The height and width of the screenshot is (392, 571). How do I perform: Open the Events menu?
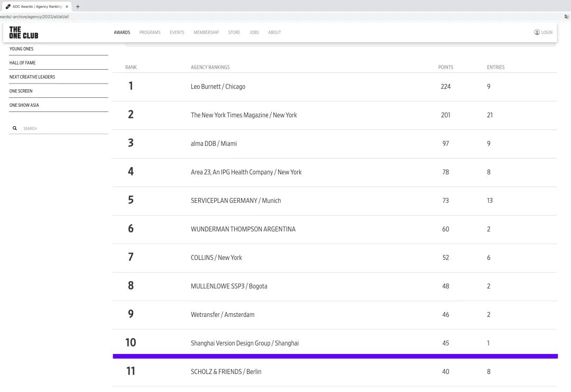pyautogui.click(x=177, y=32)
